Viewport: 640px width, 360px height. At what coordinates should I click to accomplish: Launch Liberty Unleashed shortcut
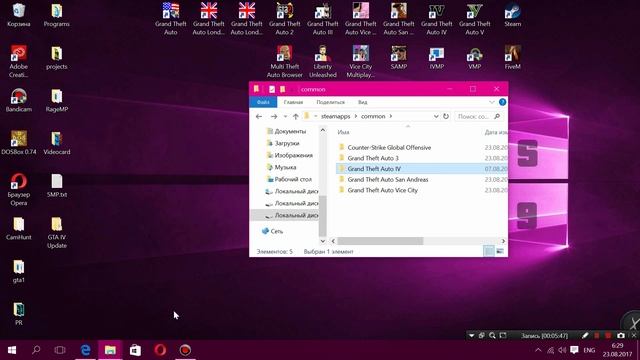coord(322,62)
